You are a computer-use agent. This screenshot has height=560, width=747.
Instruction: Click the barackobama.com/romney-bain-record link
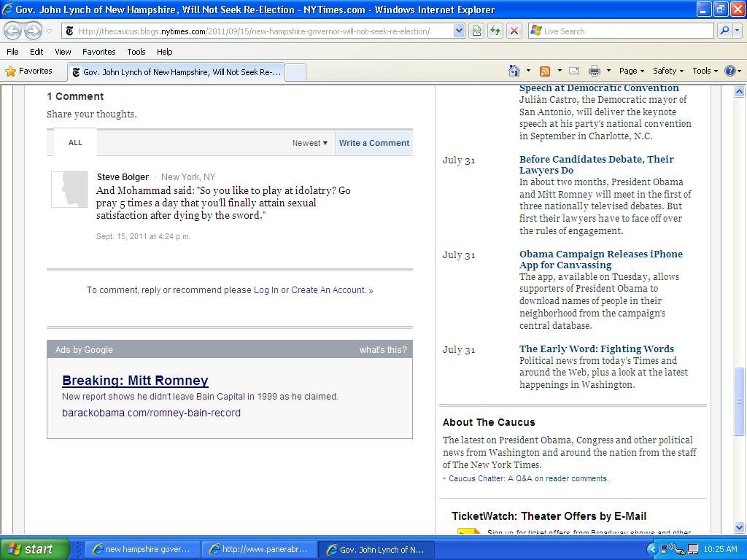pos(151,413)
